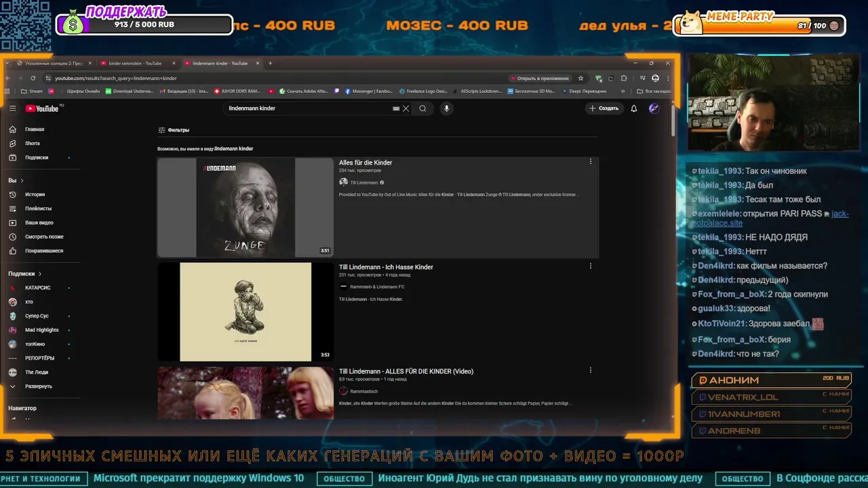Open the Till Lindemann channel link
The image size is (868, 488).
pos(364,182)
